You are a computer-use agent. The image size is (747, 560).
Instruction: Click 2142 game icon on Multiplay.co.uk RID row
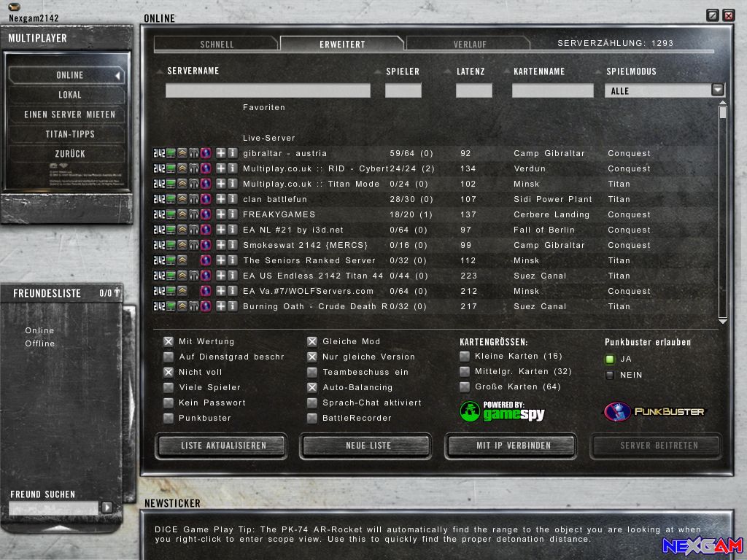click(x=159, y=168)
